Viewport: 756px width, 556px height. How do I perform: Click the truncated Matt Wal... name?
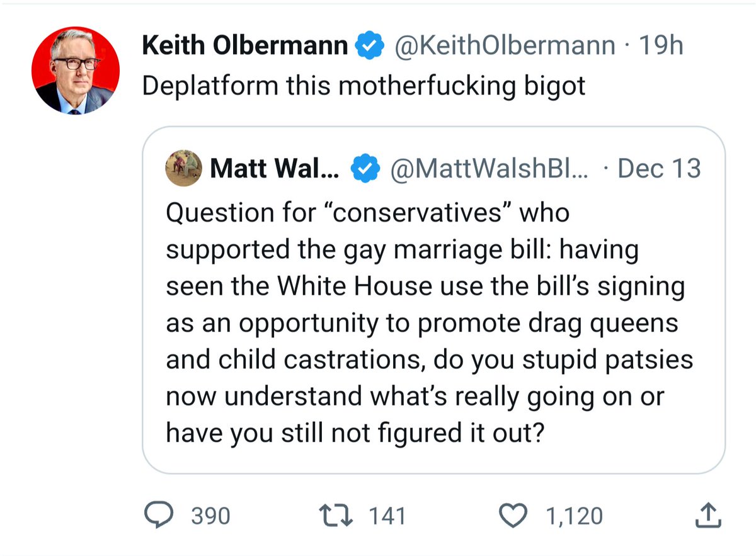pos(275,168)
